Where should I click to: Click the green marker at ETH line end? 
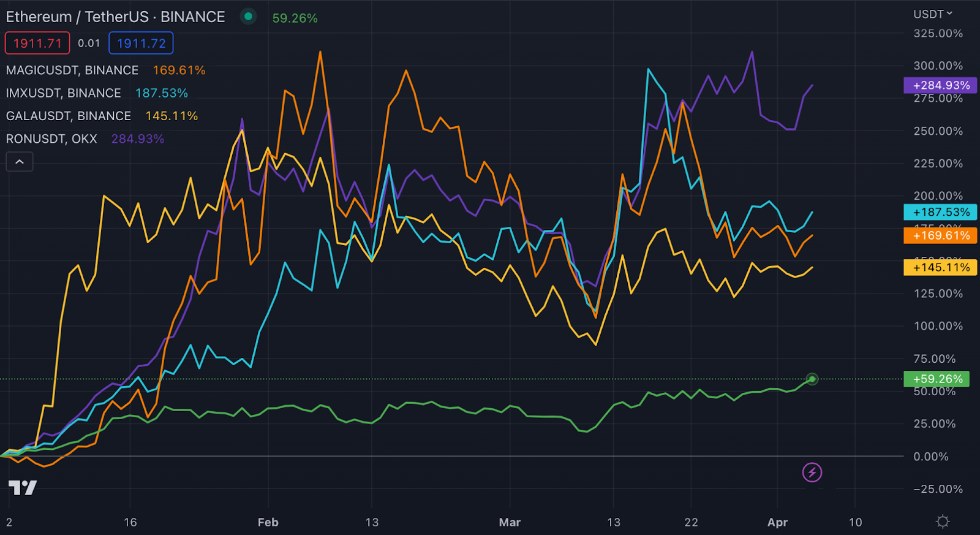pyautogui.click(x=812, y=379)
